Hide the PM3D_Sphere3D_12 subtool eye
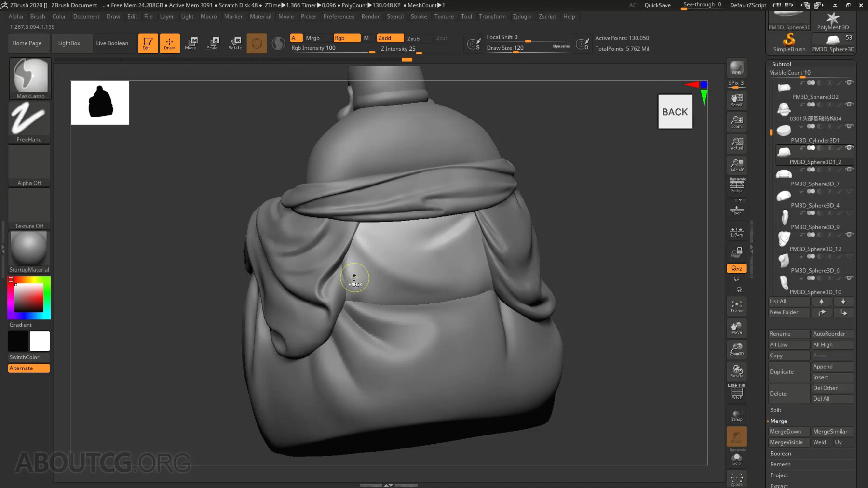This screenshot has width=868, height=488. tap(849, 235)
